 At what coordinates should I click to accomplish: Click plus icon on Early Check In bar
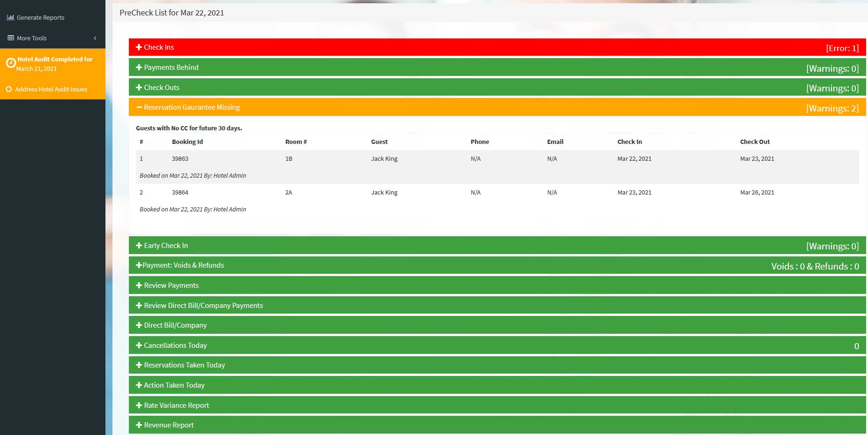tap(139, 246)
